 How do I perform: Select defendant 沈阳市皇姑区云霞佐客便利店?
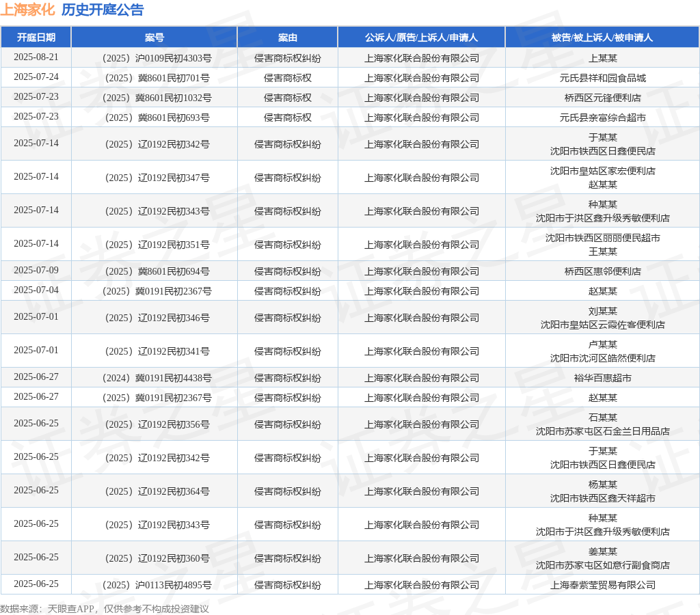pyautogui.click(x=603, y=325)
